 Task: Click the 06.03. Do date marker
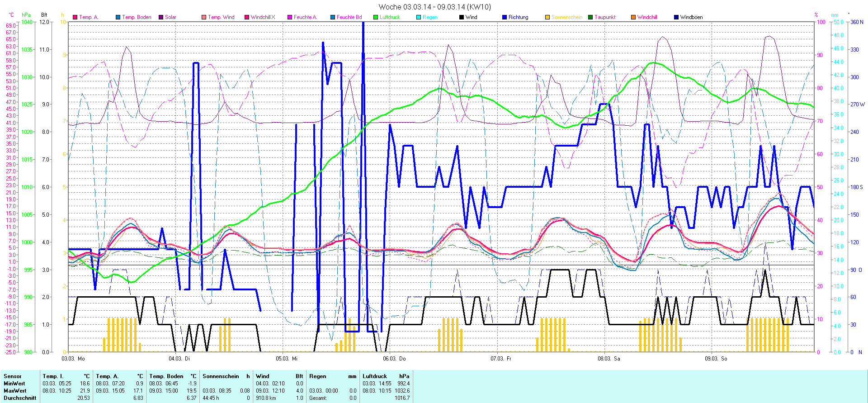point(394,358)
